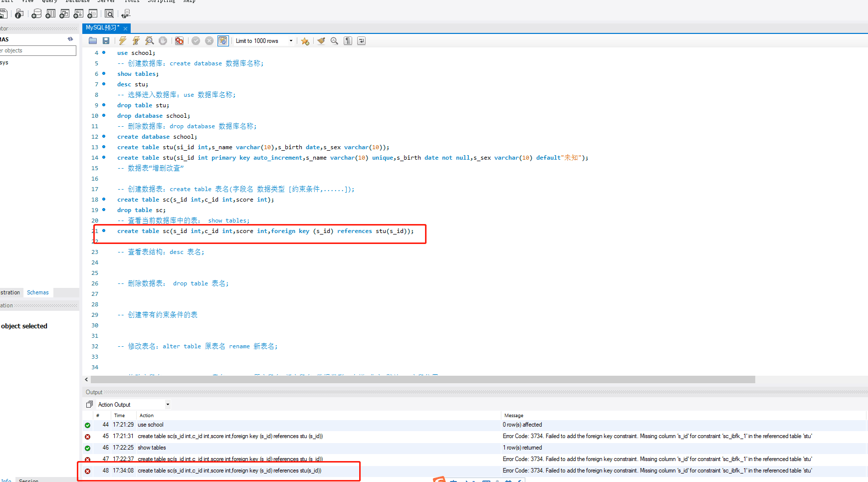Image resolution: width=868 pixels, height=482 pixels.
Task: Open the schema inspector icon
Action: coord(19,13)
